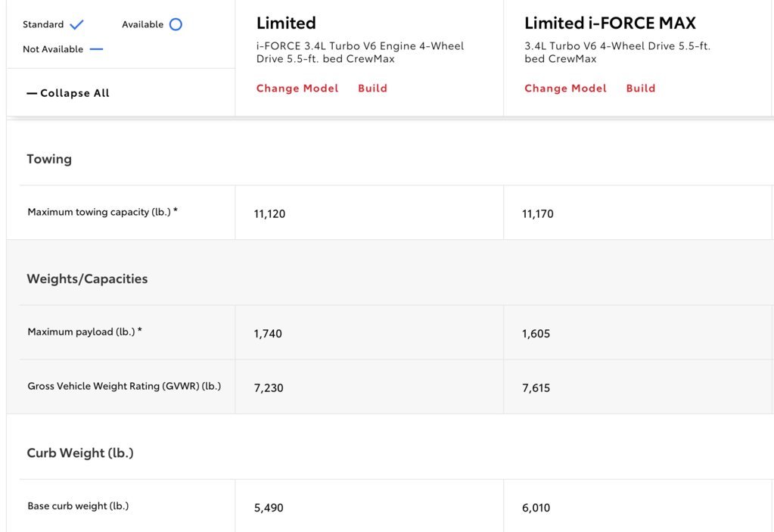Image resolution: width=774 pixels, height=532 pixels.
Task: Click the Available legend label
Action: (143, 25)
